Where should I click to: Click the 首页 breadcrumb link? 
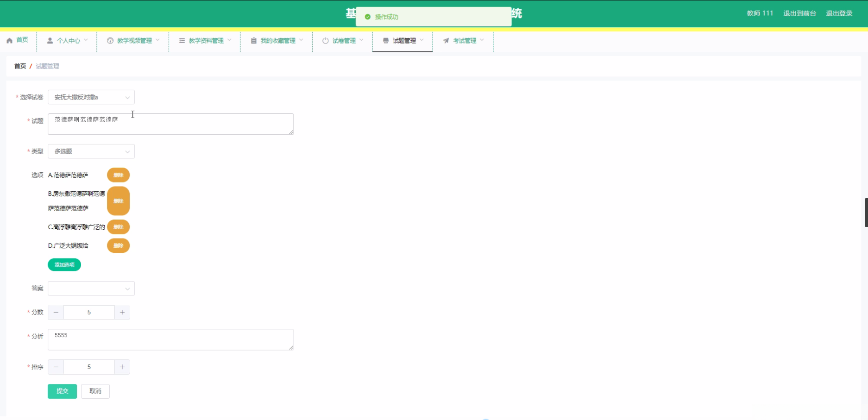point(20,66)
